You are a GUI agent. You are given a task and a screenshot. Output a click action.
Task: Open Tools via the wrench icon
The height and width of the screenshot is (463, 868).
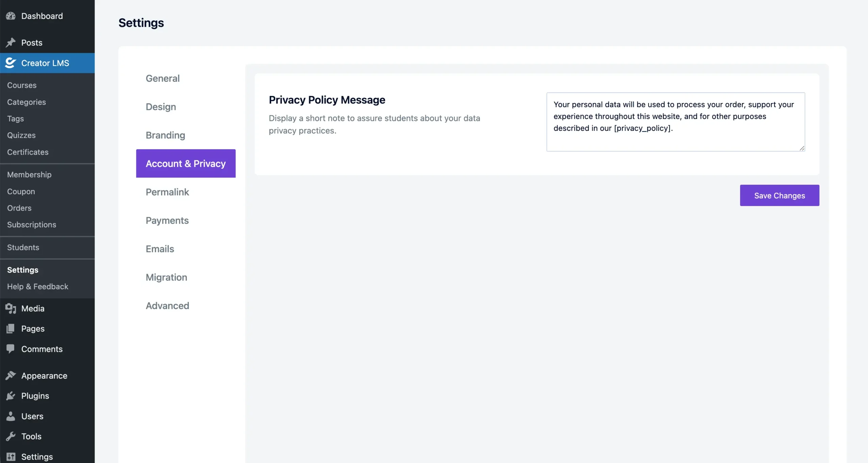coord(11,436)
